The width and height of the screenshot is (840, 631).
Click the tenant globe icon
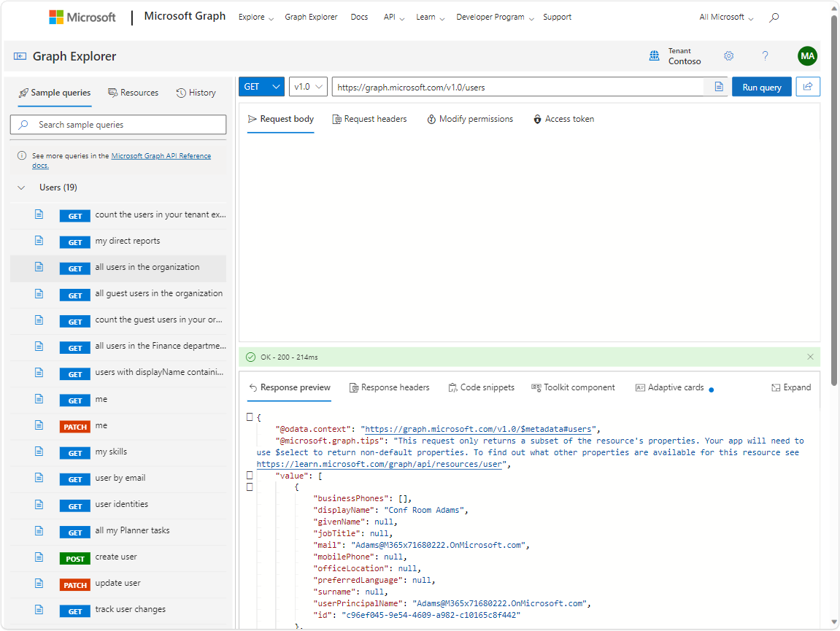pyautogui.click(x=654, y=55)
